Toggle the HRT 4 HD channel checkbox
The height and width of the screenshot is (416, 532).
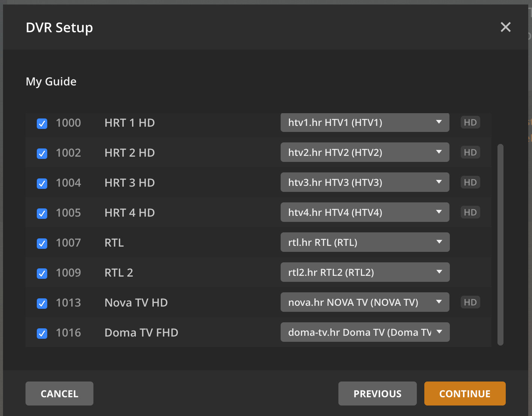(42, 213)
